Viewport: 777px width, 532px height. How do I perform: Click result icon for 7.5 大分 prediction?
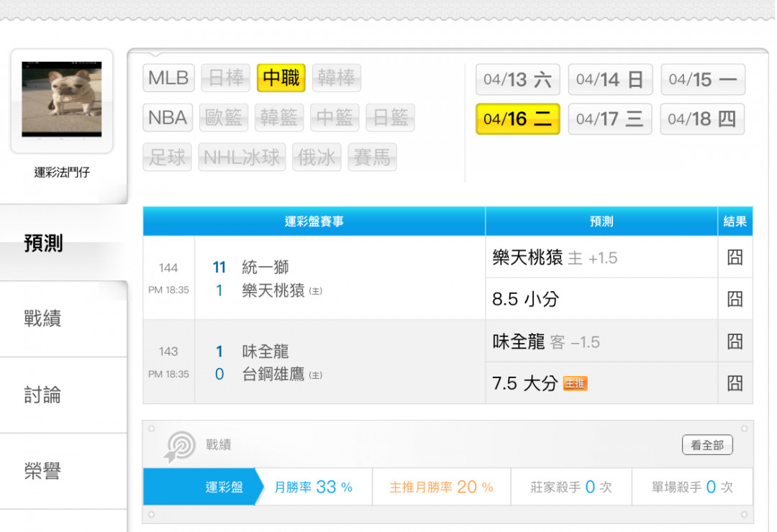[735, 383]
